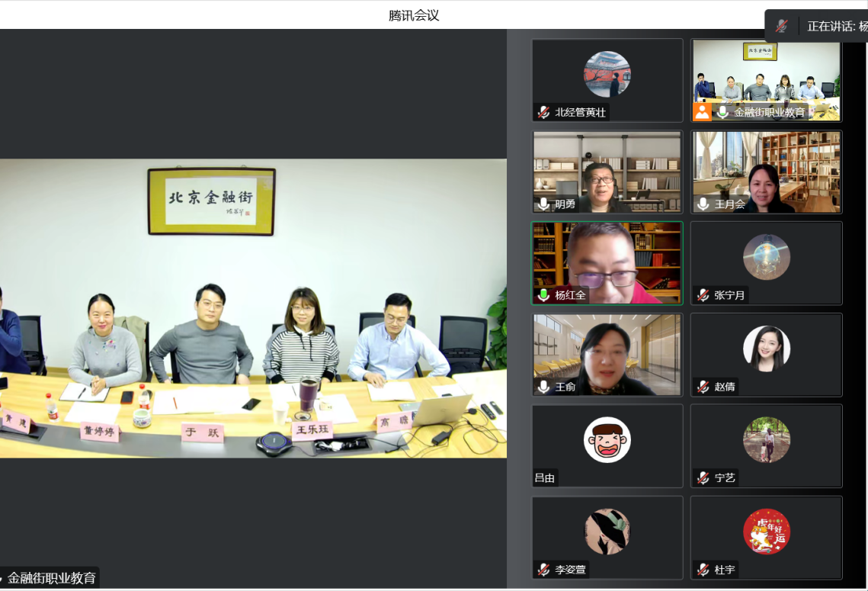
Task: Click the 杜宇 red tiger-year avatar
Action: pyautogui.click(x=766, y=532)
